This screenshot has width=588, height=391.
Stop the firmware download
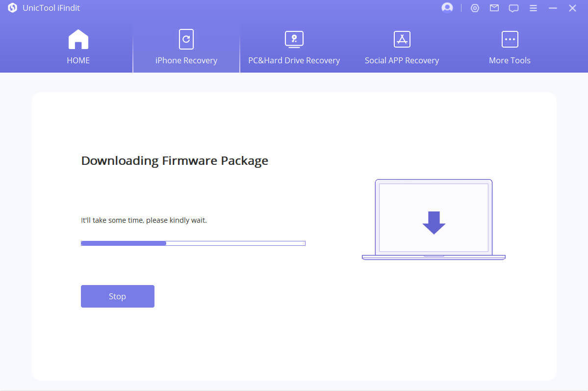pos(118,296)
